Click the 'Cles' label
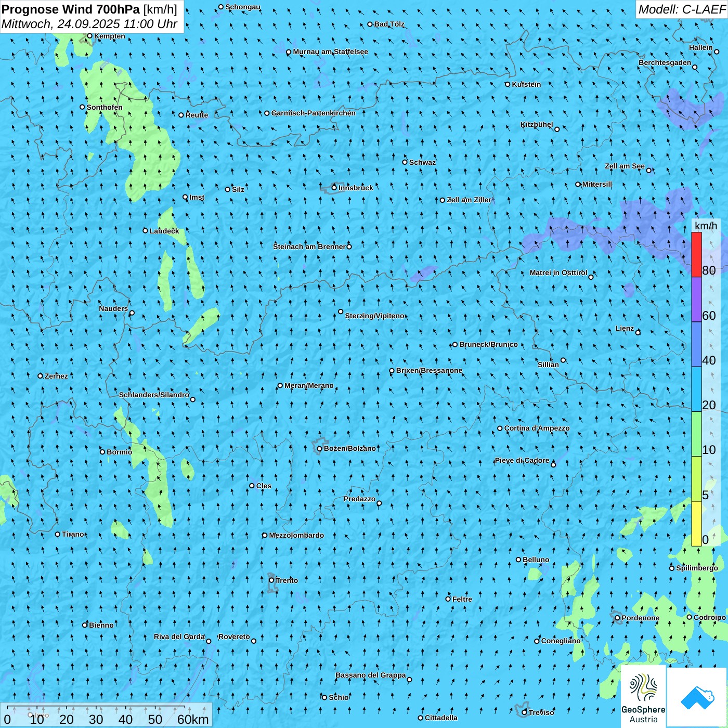The height and width of the screenshot is (728, 728). click(x=264, y=486)
